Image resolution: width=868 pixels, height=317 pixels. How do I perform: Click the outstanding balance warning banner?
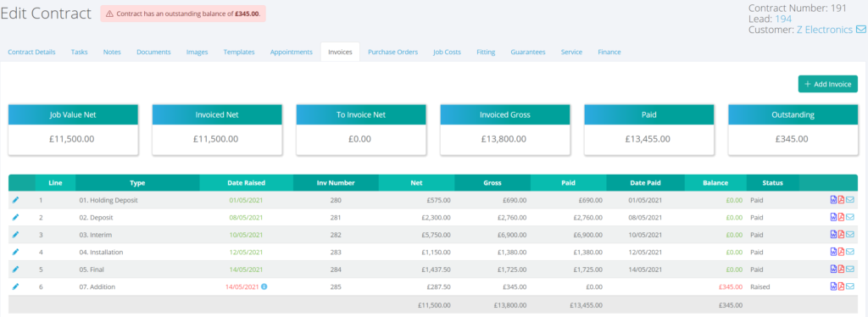183,14
